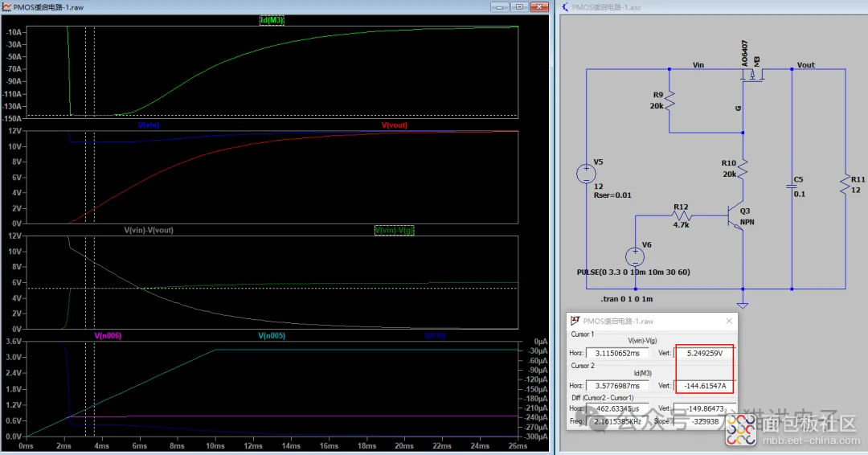The width and height of the screenshot is (868, 455).
Task: Click resistor R11 12 load symbol
Action: [x=845, y=184]
